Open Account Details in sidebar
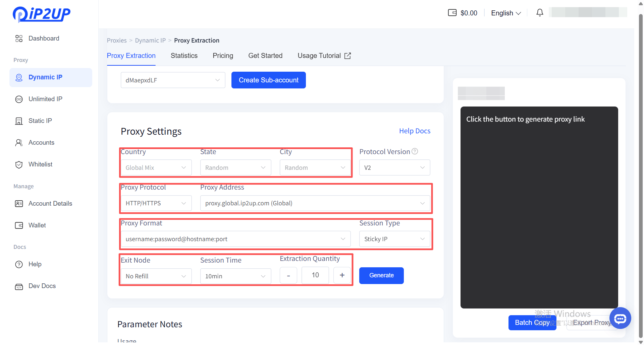Viewport: 644px width, 345px height. point(51,204)
